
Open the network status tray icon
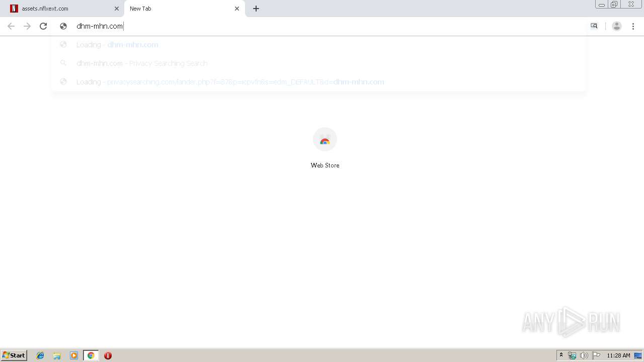coord(572,355)
